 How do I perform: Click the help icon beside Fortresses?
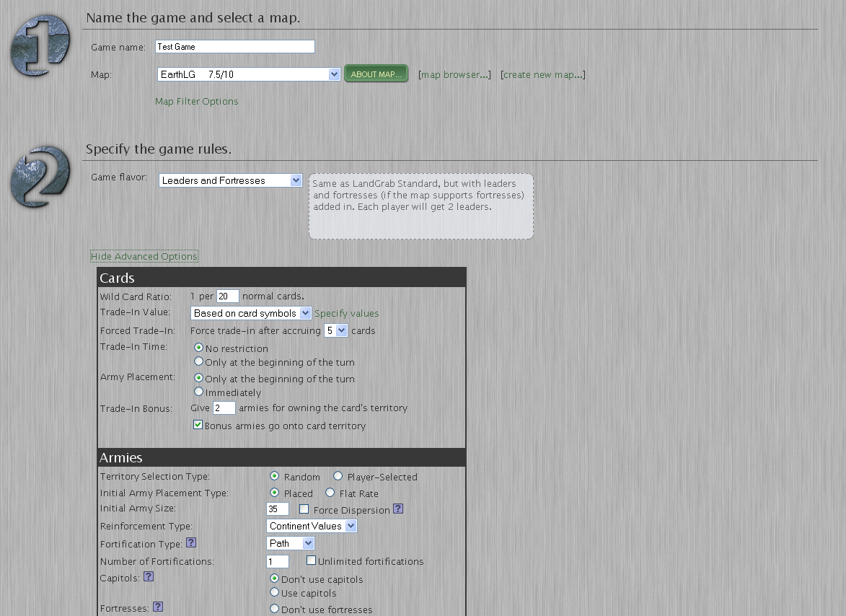tap(158, 607)
